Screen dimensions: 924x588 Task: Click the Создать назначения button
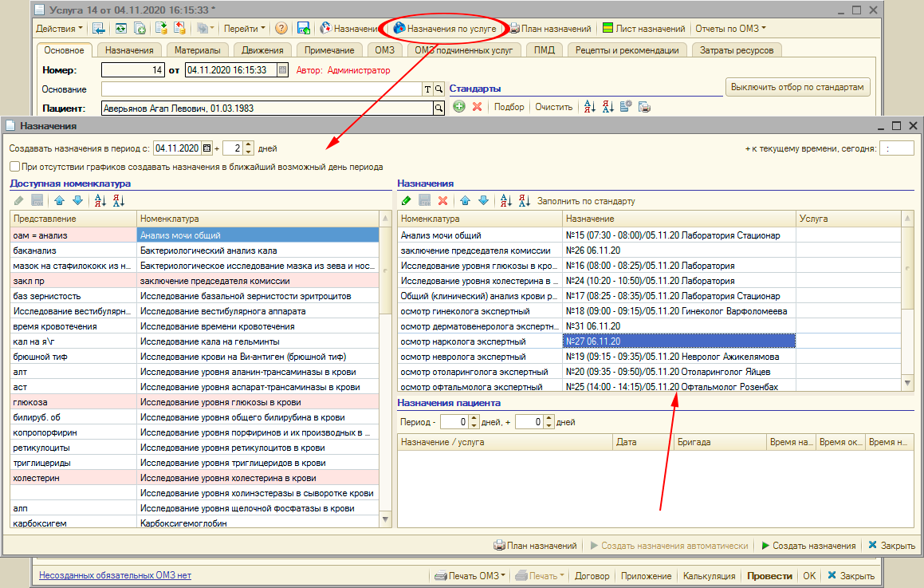click(808, 546)
